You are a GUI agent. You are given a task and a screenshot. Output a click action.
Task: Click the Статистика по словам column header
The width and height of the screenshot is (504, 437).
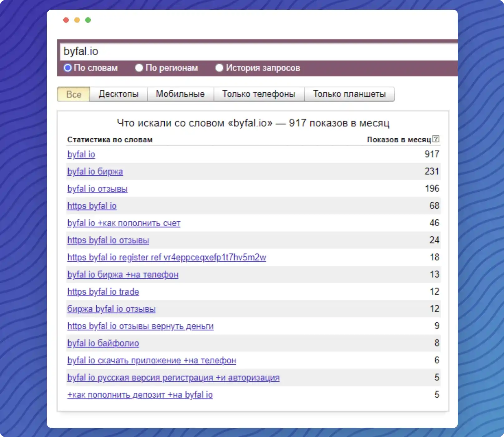tap(110, 140)
